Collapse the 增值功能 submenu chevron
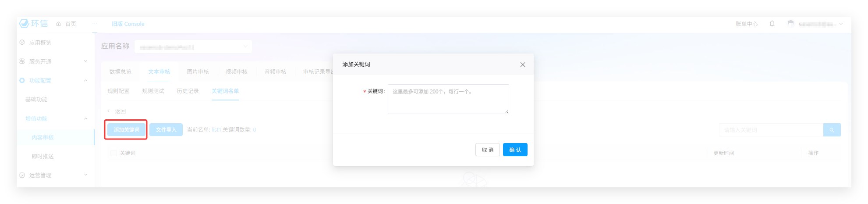Screen dimensions: 868x204 point(85,118)
